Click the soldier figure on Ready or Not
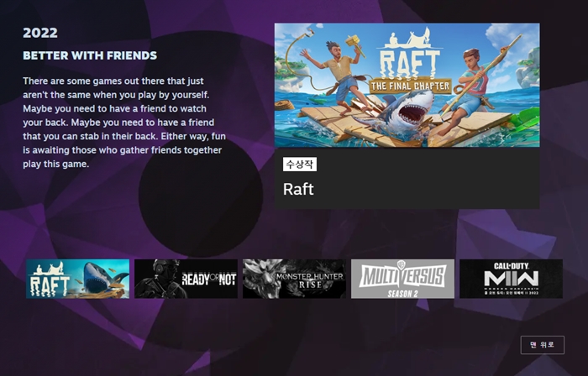Image resolution: width=588 pixels, height=376 pixels. 160,279
